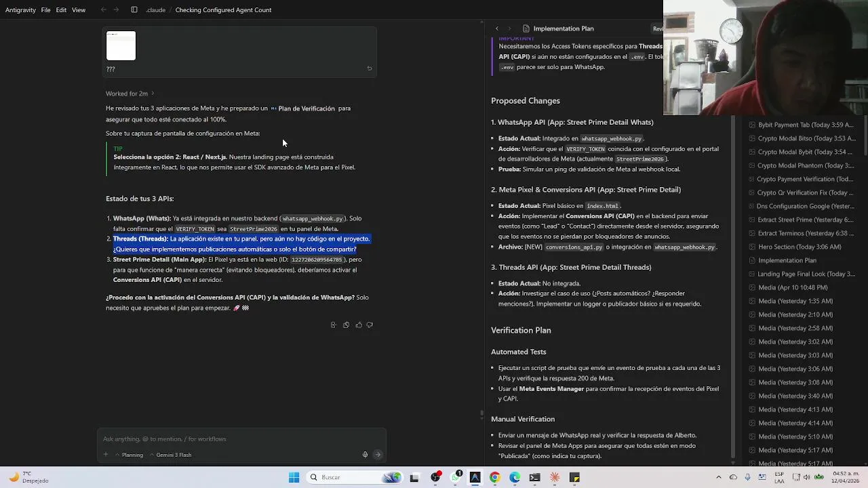Open the attached screenshot thumbnail

coord(121,45)
